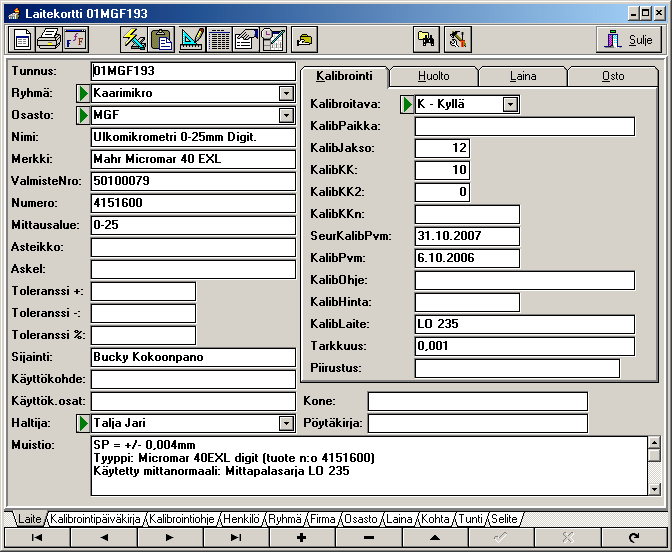Screen dimensions: 672x552
Task: Go to last record navigator button
Action: [x=237, y=537]
